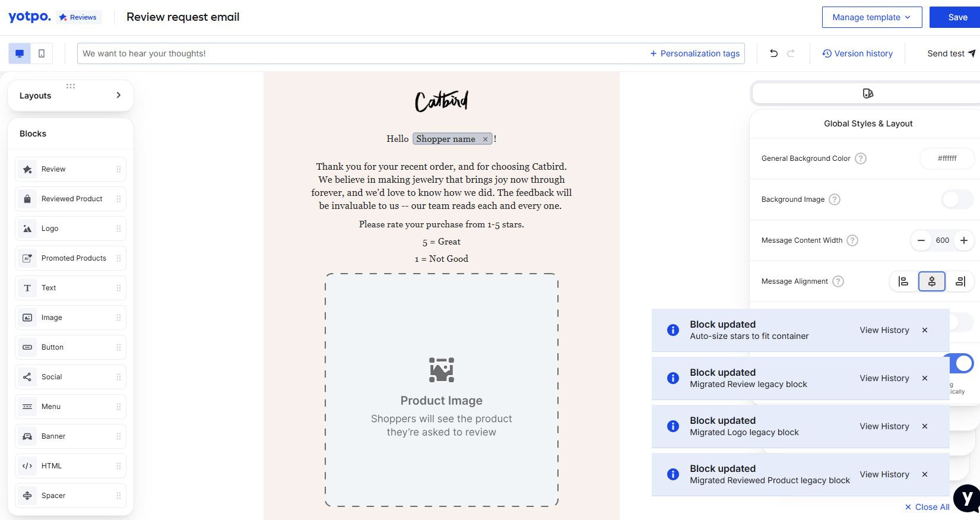Click the Yotpo logo
Image resolution: width=980 pixels, height=520 pixels.
point(30,17)
